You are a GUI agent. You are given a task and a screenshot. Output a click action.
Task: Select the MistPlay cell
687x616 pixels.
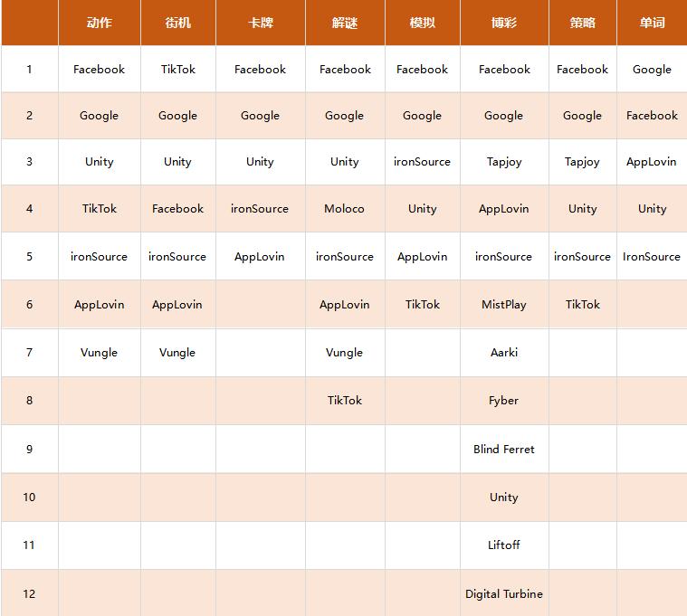(503, 305)
